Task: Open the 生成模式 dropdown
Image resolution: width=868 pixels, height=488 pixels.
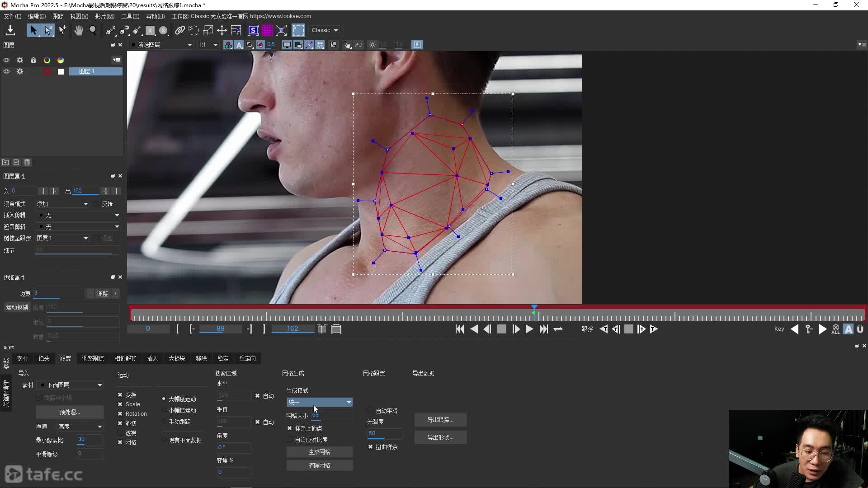Action: [x=319, y=402]
